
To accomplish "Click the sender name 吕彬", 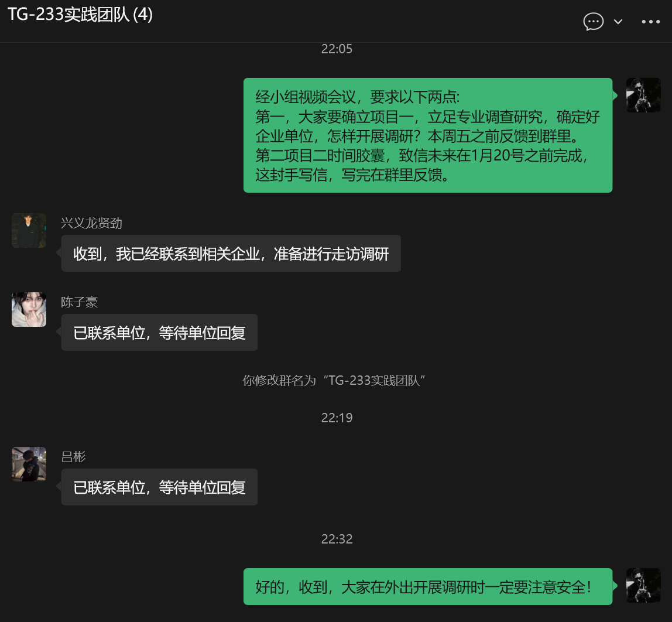I will click(x=73, y=456).
